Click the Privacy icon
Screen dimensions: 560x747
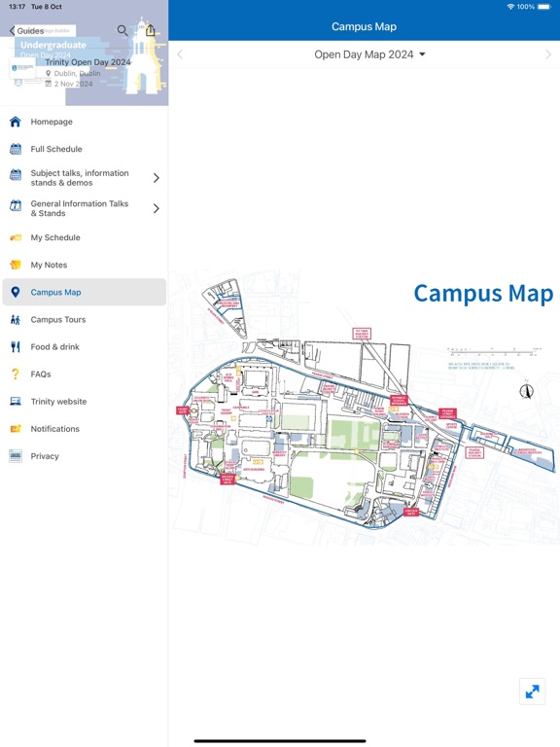(x=16, y=456)
